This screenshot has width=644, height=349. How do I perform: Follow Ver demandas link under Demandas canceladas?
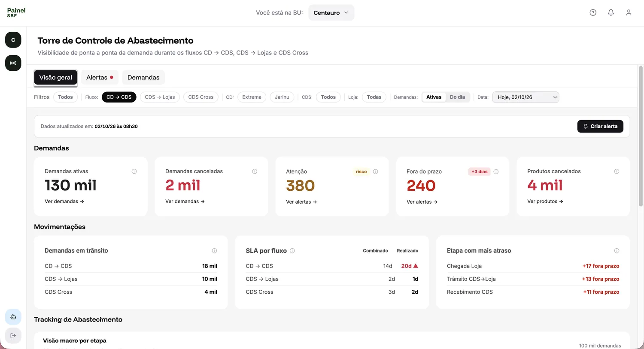click(x=185, y=202)
